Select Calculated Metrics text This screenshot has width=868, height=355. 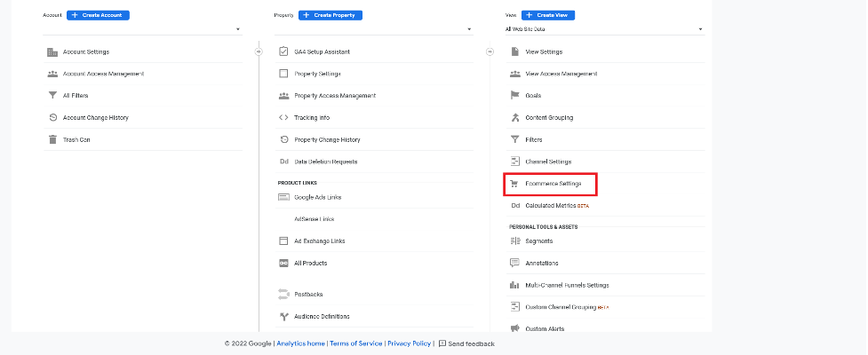(551, 206)
